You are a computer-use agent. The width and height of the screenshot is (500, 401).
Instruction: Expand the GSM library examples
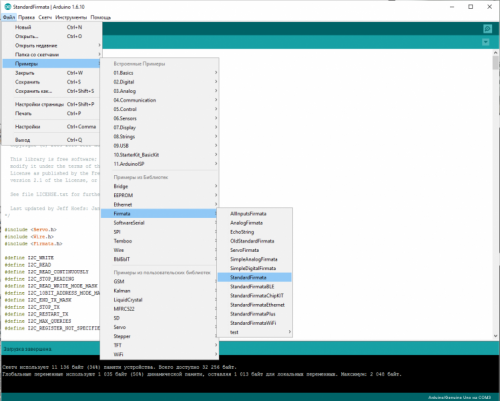click(x=160, y=281)
